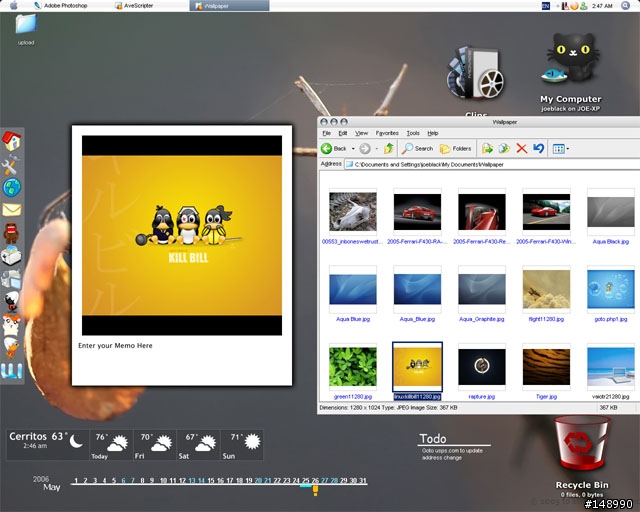
Task: Select the flight11280.jpg thumbnail
Action: tap(546, 289)
